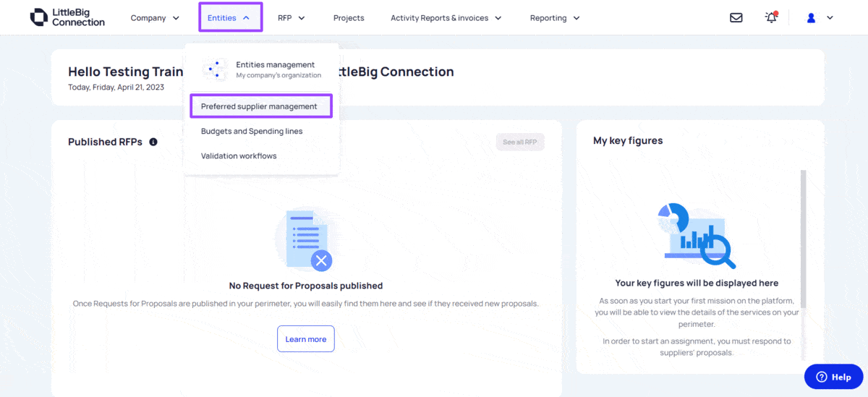This screenshot has height=397, width=868.
Task: Click the No Request for Proposals document illustration
Action: click(x=305, y=240)
